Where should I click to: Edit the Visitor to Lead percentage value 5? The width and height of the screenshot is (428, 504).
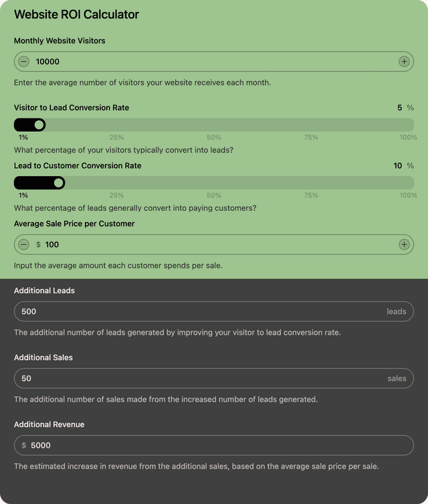click(399, 108)
